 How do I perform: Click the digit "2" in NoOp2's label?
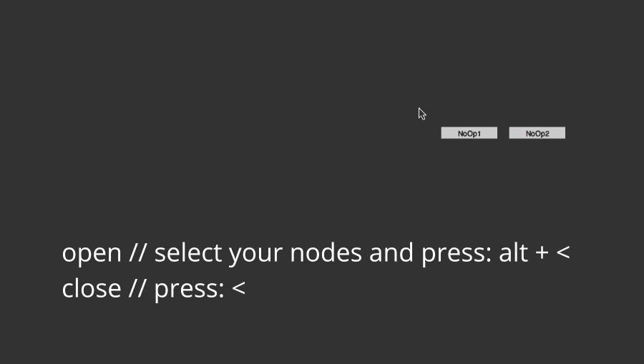click(x=547, y=133)
